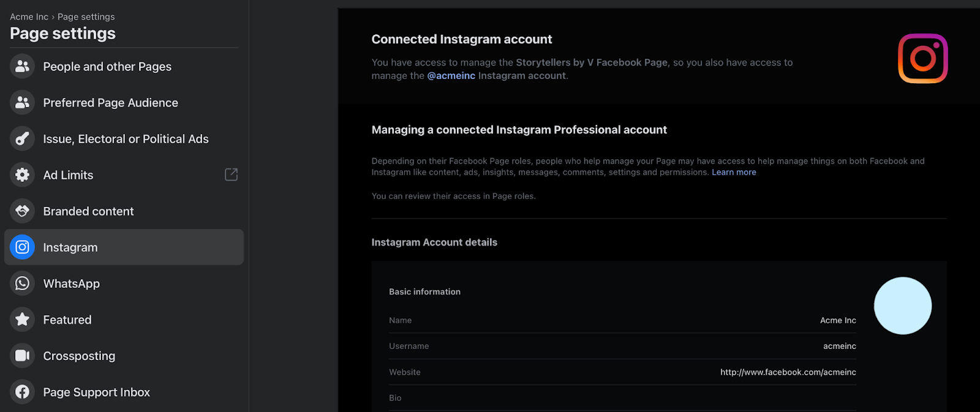The height and width of the screenshot is (412, 980).
Task: Click the Learn more link
Action: pos(734,172)
